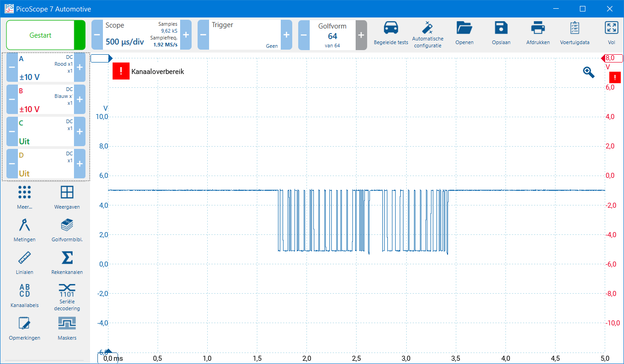This screenshot has width=624, height=364.
Task: Click the zoom magnifier icon on graph
Action: pos(589,72)
